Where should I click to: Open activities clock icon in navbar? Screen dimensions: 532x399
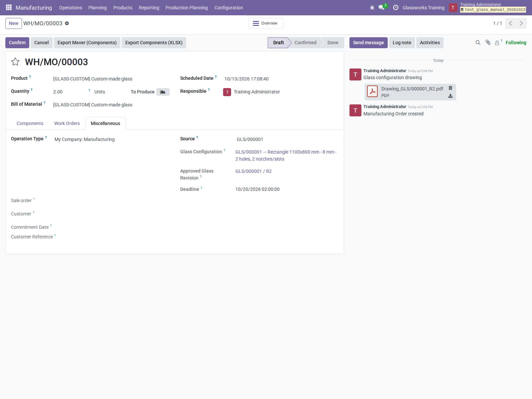(x=396, y=8)
